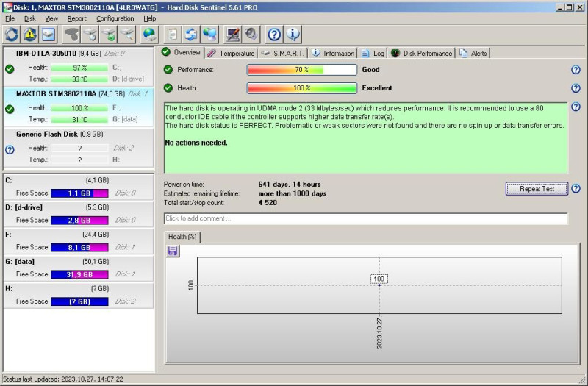Switch to the Disk Performance tab
Viewport: 588px width, 386px height.
pyautogui.click(x=421, y=53)
